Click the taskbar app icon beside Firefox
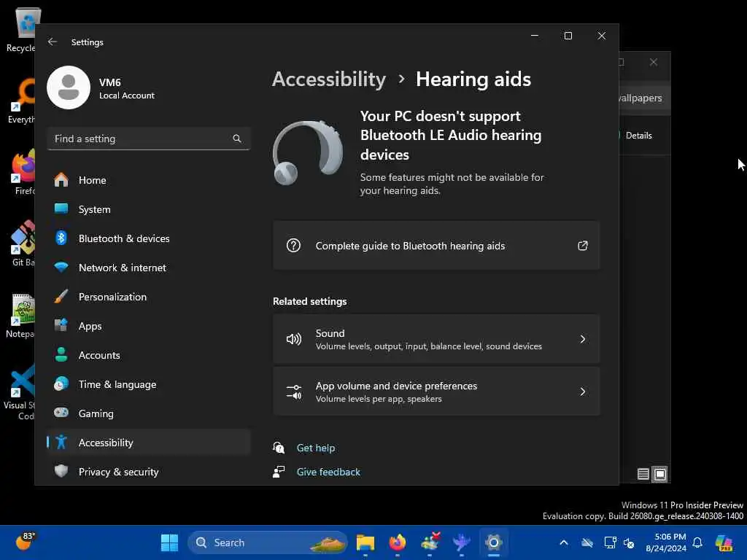Viewport: 747px width, 560px height. (x=430, y=542)
